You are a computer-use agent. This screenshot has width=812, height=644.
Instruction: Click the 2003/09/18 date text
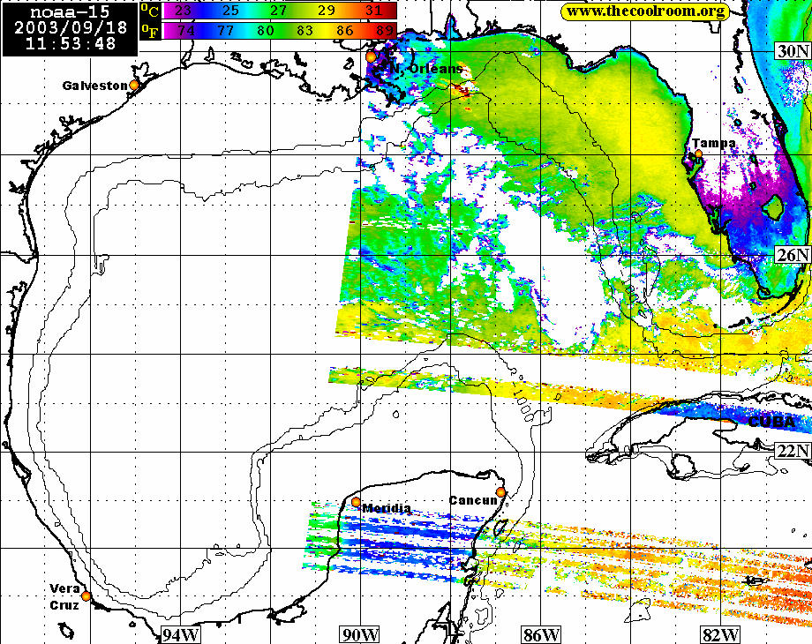point(71,27)
